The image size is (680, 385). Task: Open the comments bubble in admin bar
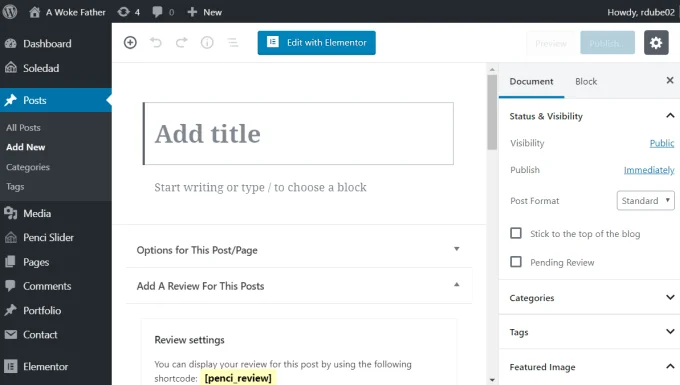click(163, 12)
